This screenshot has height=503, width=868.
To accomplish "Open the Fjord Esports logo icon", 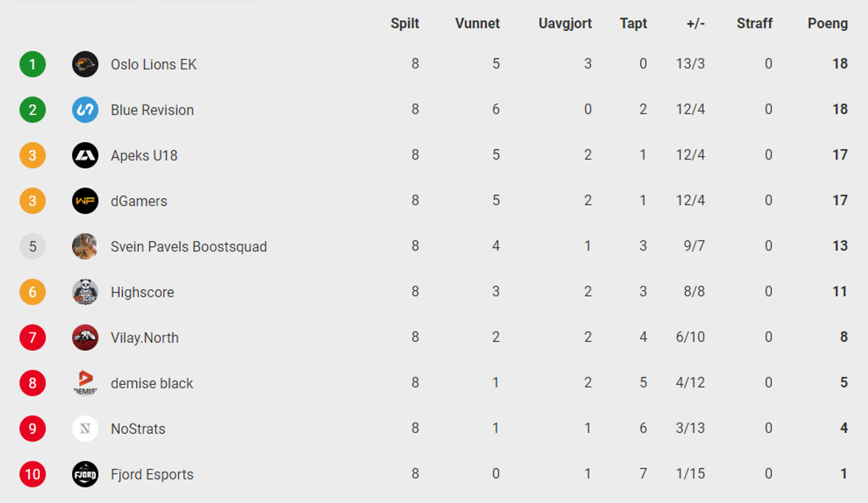I will 85,474.
